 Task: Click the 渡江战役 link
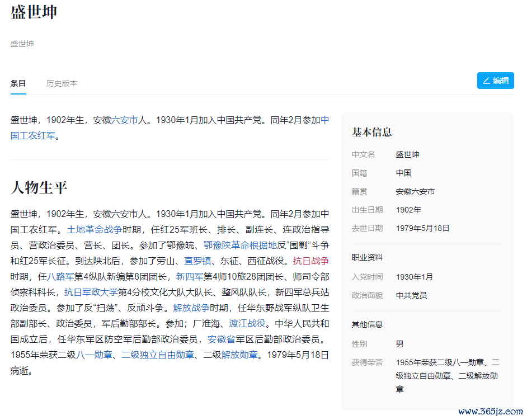[247, 324]
